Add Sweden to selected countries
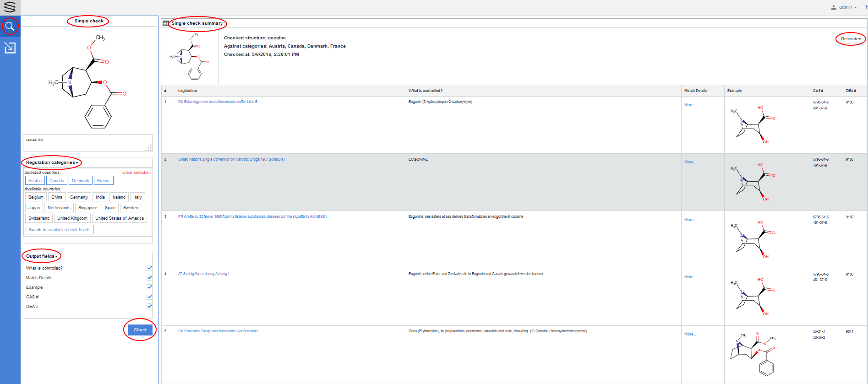868x384 pixels. point(131,207)
